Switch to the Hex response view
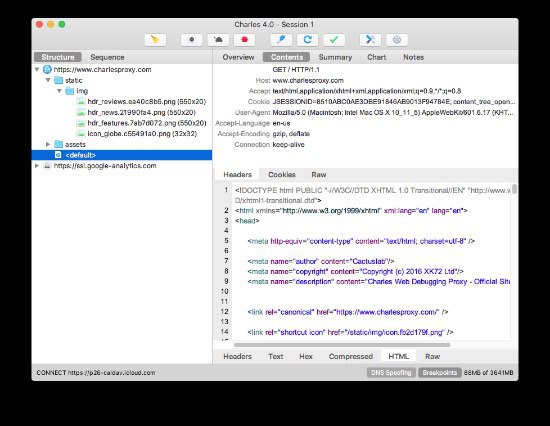Image resolution: width=550 pixels, height=426 pixels. (x=306, y=357)
